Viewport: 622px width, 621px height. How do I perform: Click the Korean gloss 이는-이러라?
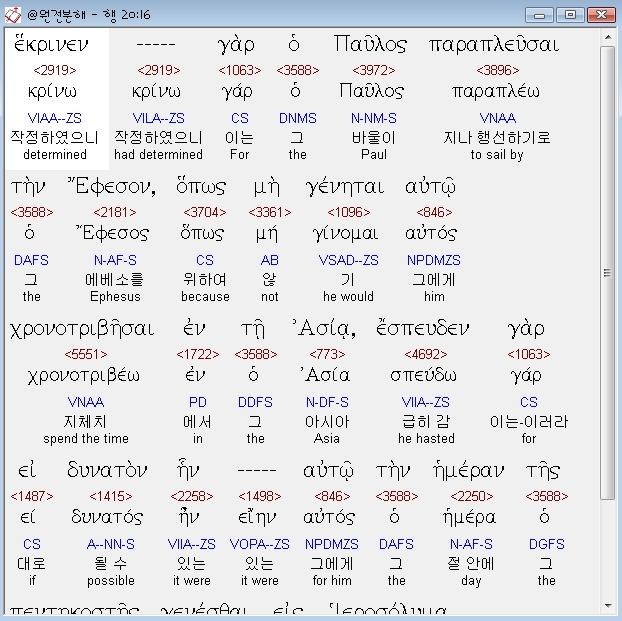[x=529, y=422]
